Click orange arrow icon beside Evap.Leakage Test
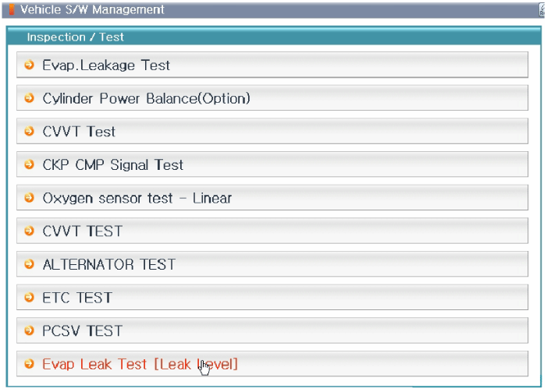547x392 pixels. coord(30,65)
